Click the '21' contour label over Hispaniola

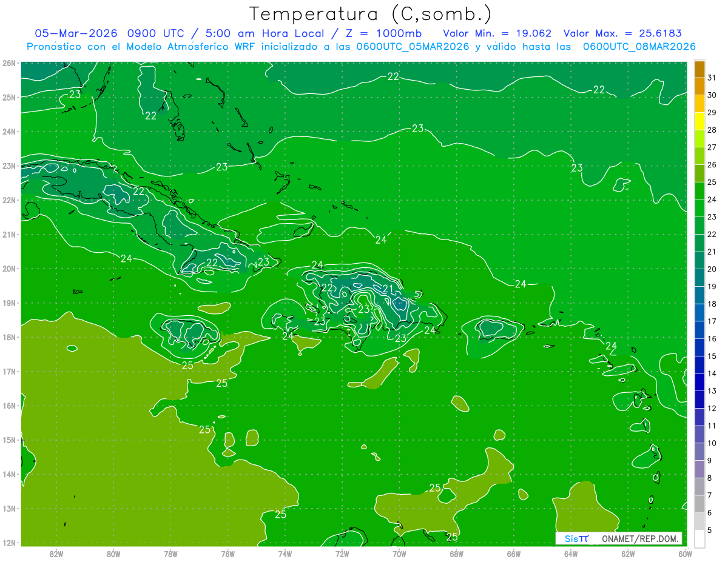[388, 288]
